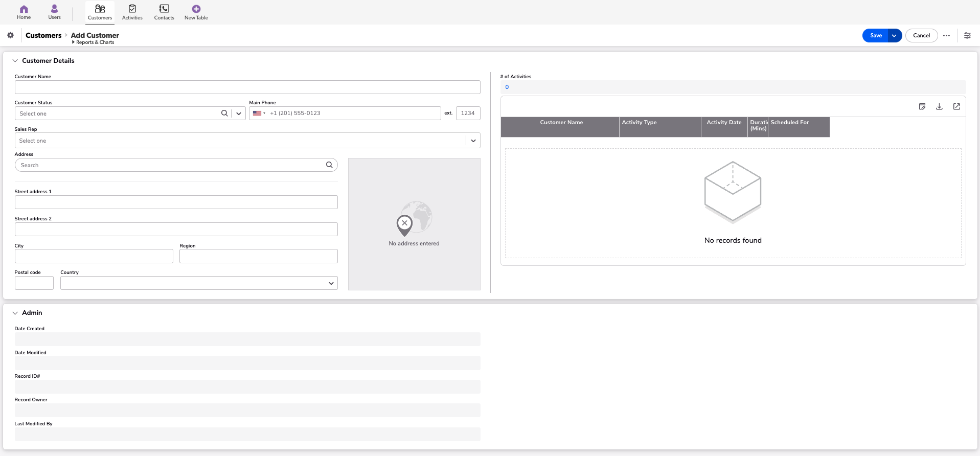
Task: Open activities report in a new window
Action: click(956, 107)
